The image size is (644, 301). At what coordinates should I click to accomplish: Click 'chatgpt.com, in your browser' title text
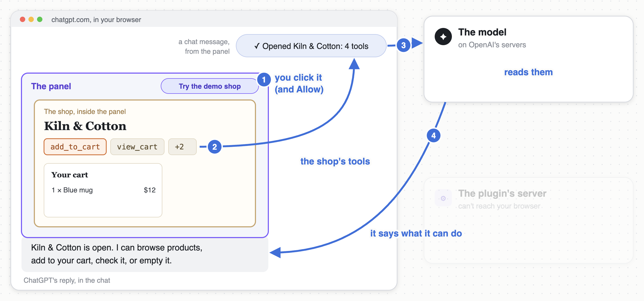click(x=96, y=20)
